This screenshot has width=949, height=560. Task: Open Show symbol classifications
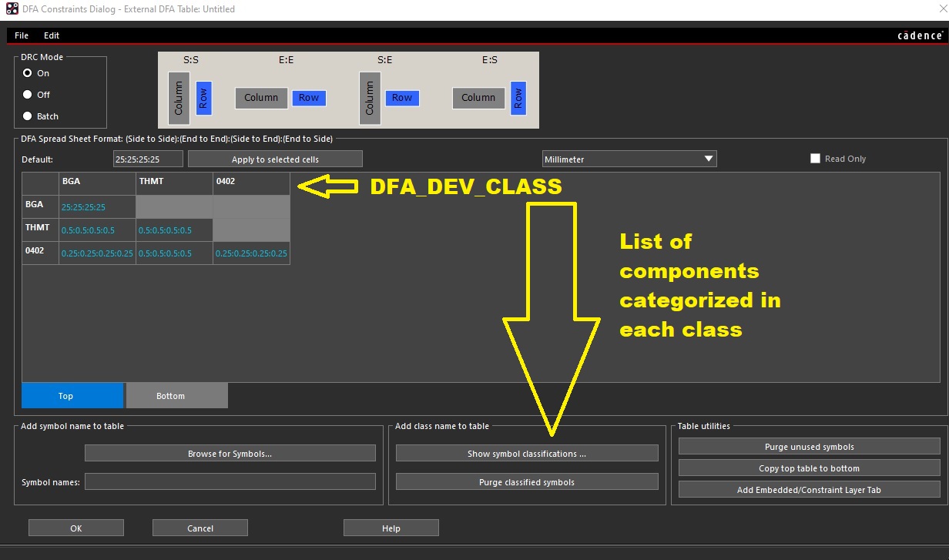(x=527, y=454)
